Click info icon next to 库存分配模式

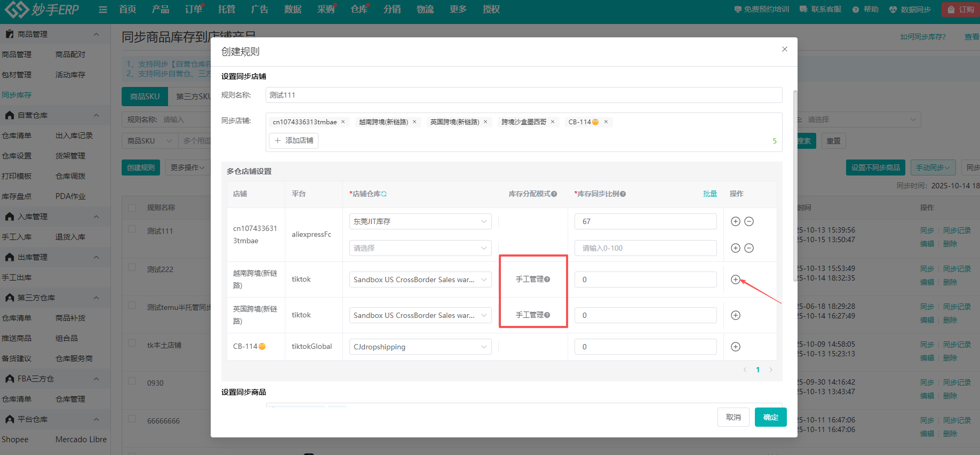[x=554, y=194]
